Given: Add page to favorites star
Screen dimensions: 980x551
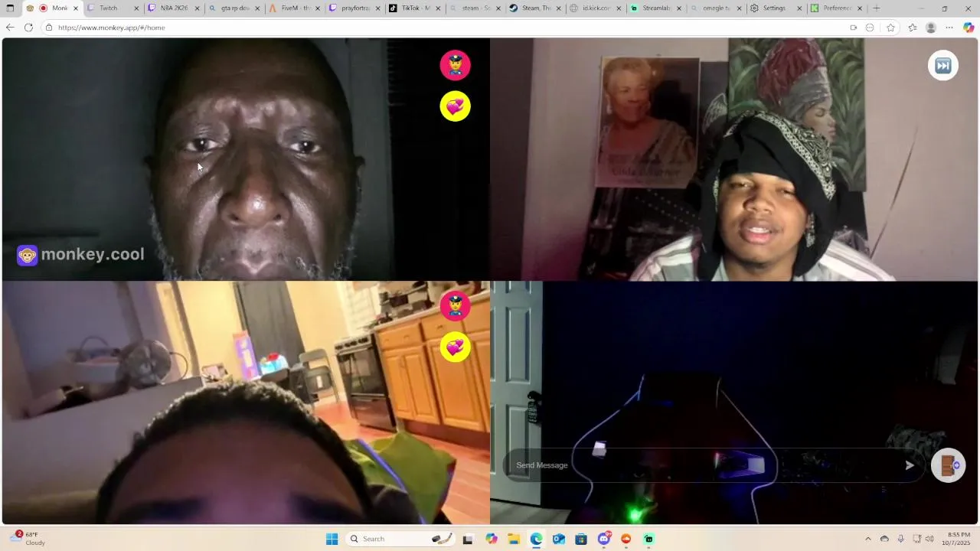Looking at the screenshot, I should coord(890,28).
